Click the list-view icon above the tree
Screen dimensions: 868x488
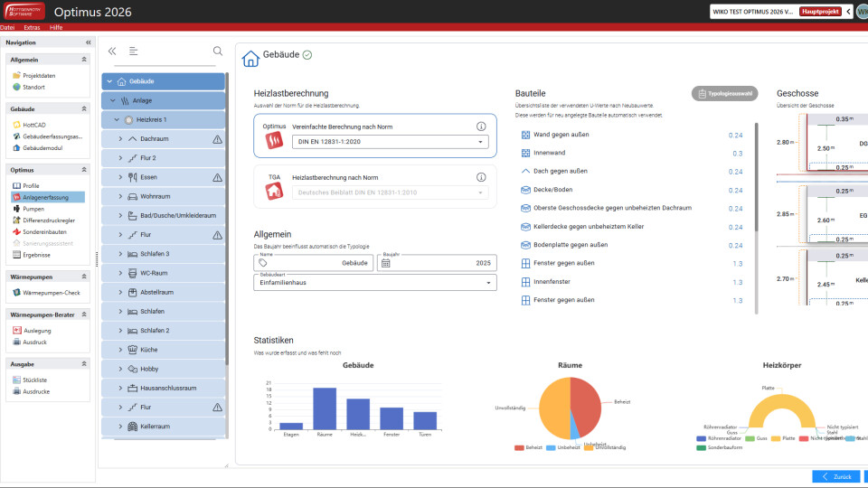click(x=134, y=52)
